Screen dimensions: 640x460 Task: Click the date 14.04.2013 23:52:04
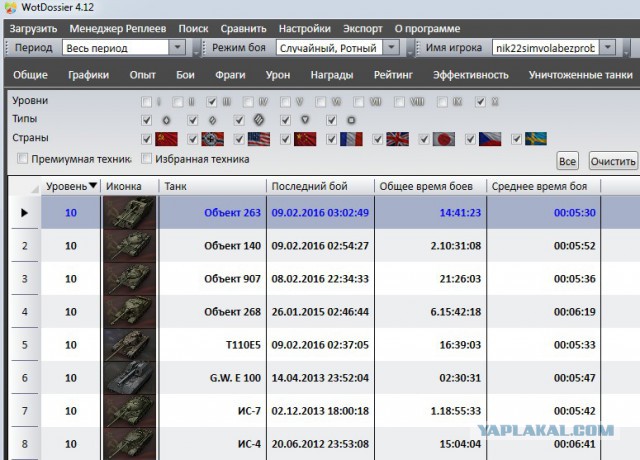pos(320,378)
